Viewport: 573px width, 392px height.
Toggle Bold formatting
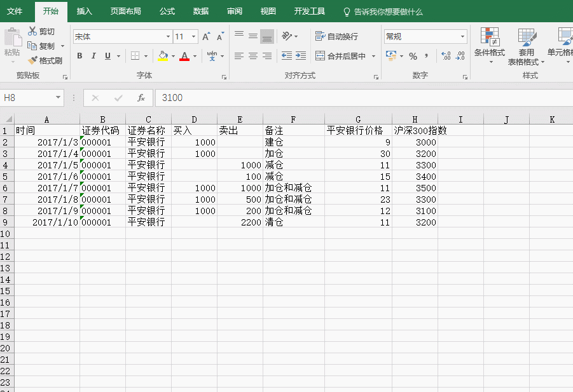[x=79, y=56]
